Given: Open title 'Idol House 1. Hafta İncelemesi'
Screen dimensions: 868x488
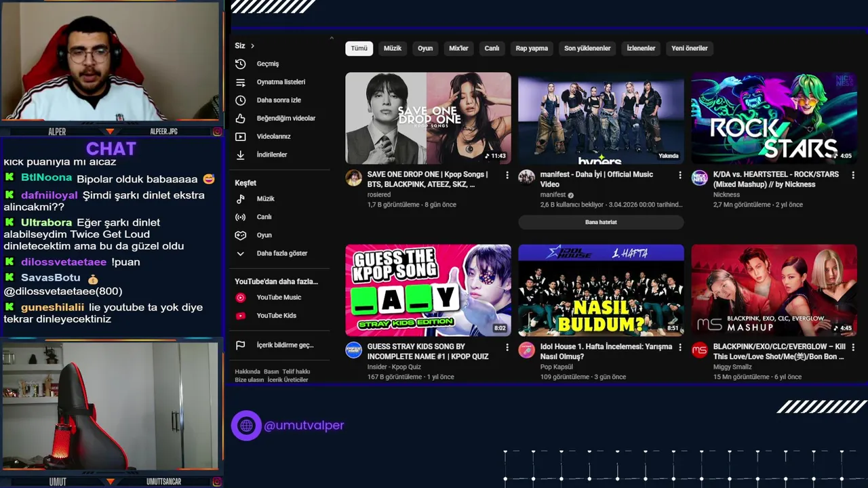Looking at the screenshot, I should point(606,351).
